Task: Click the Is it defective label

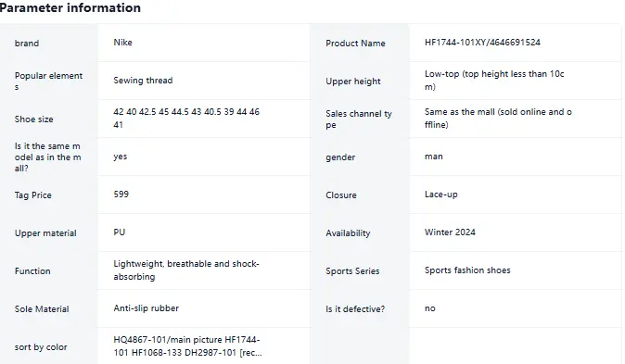Action: click(x=355, y=309)
